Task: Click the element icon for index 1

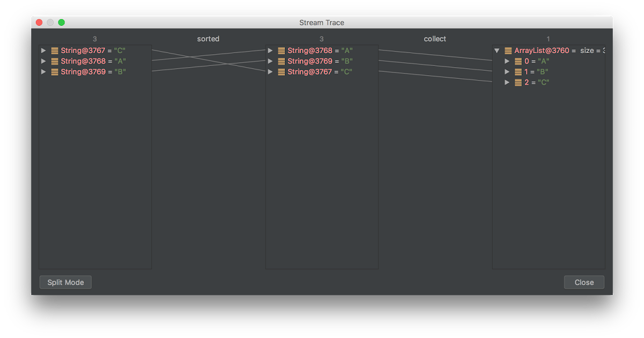Action: click(518, 71)
